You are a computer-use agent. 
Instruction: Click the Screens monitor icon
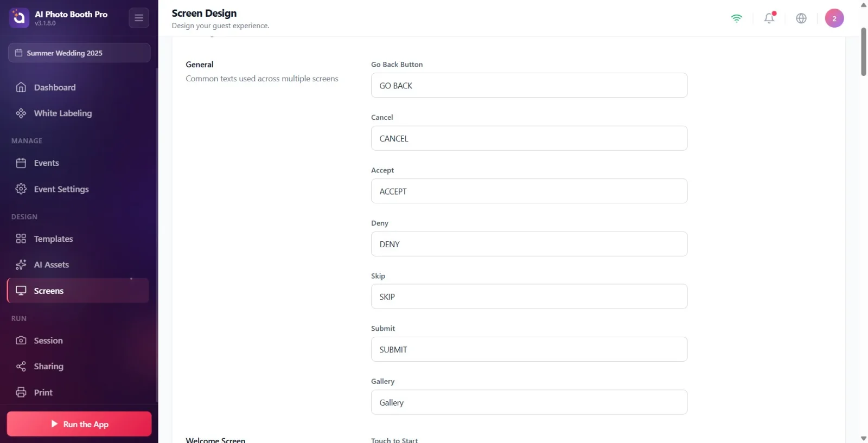(21, 291)
